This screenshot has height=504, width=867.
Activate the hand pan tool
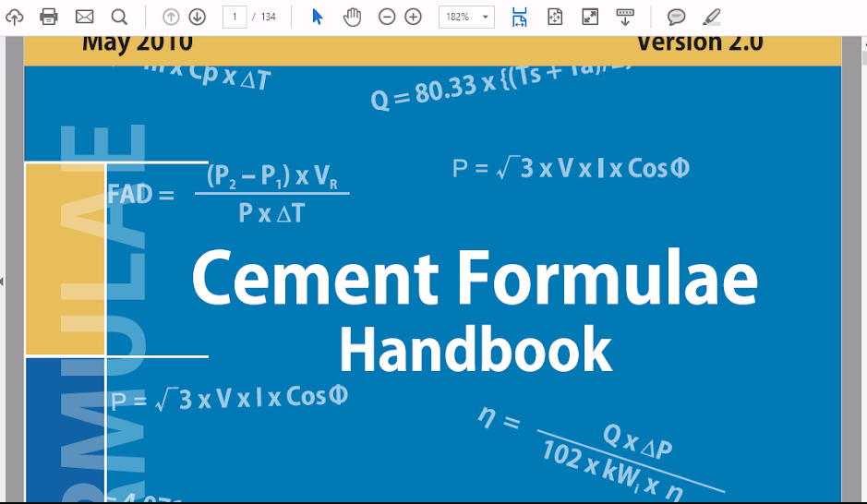pyautogui.click(x=352, y=17)
